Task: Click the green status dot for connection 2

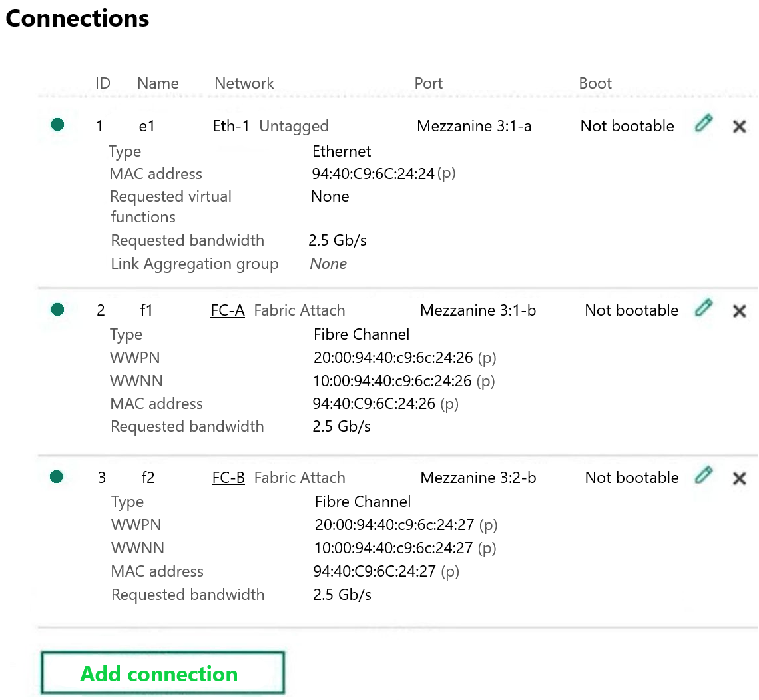Action: (x=58, y=309)
